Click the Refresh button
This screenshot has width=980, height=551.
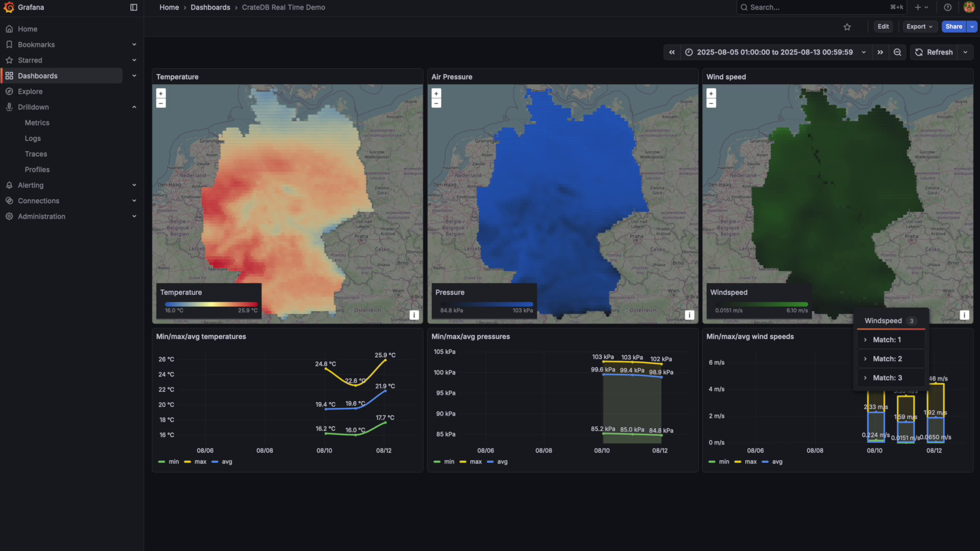pyautogui.click(x=934, y=52)
